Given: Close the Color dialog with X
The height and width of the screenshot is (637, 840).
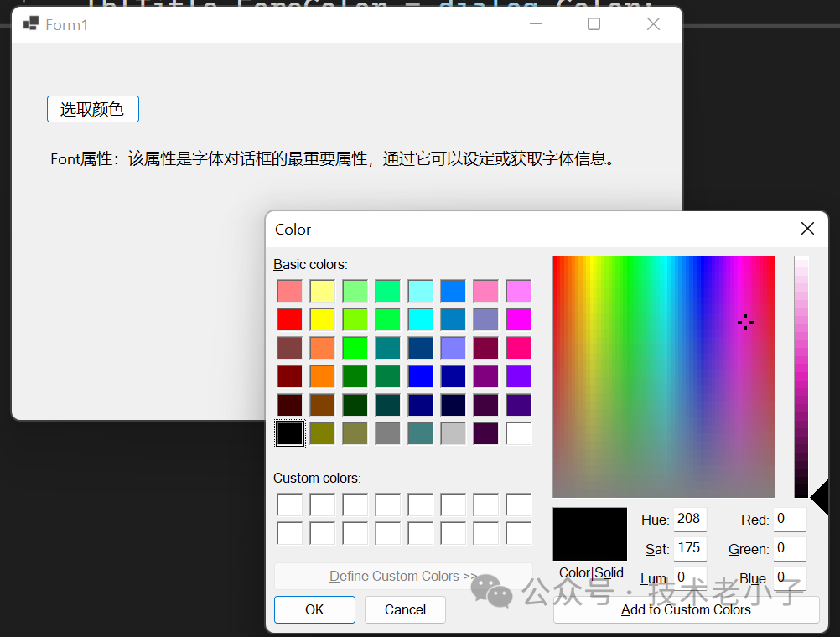Looking at the screenshot, I should [807, 229].
